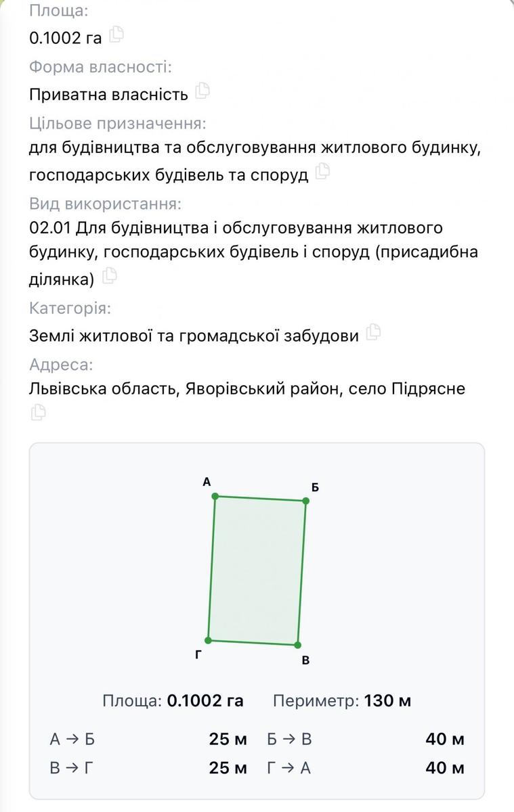Click the Г → А side length row
The height and width of the screenshot is (812, 514).
coord(366,768)
